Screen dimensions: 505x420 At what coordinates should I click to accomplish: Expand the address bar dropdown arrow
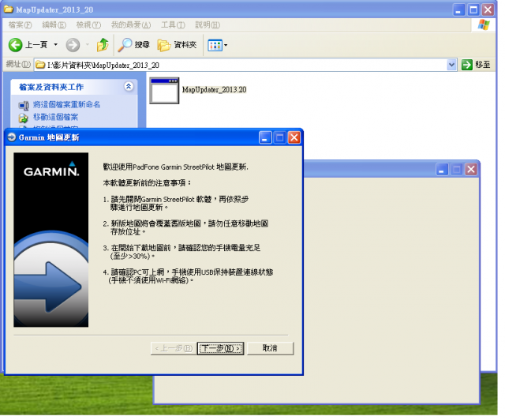(451, 65)
